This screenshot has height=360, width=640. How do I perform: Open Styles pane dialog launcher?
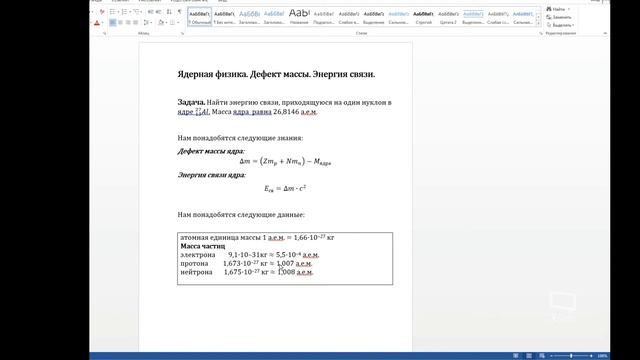(541, 33)
